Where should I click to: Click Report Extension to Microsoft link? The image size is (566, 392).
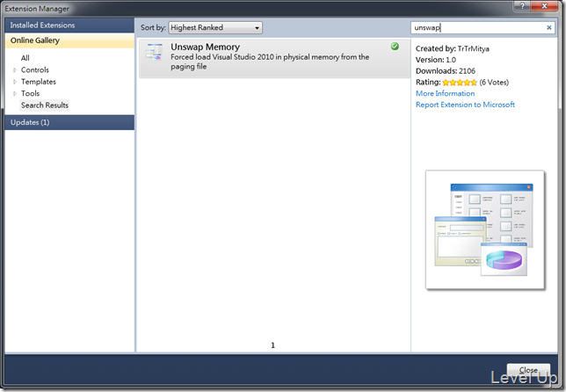point(465,105)
